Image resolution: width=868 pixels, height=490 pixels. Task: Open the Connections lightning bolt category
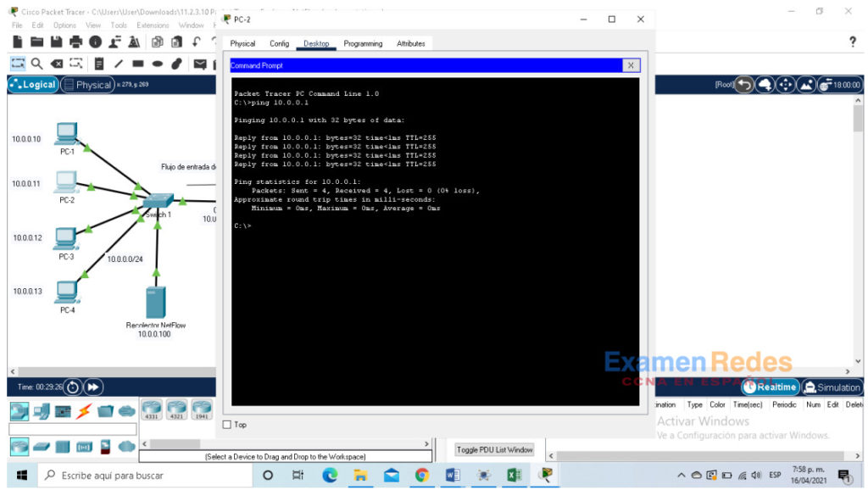point(82,409)
